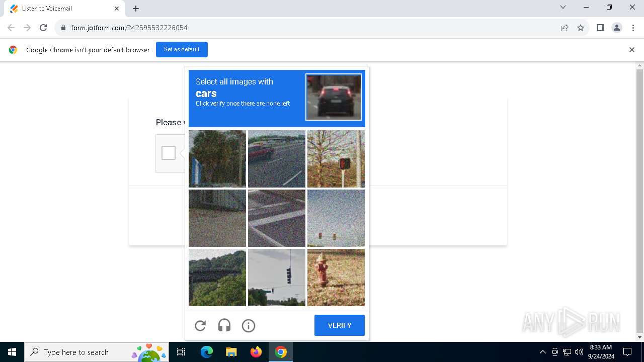Select tile with bushy tree and blue sign

tap(217, 159)
